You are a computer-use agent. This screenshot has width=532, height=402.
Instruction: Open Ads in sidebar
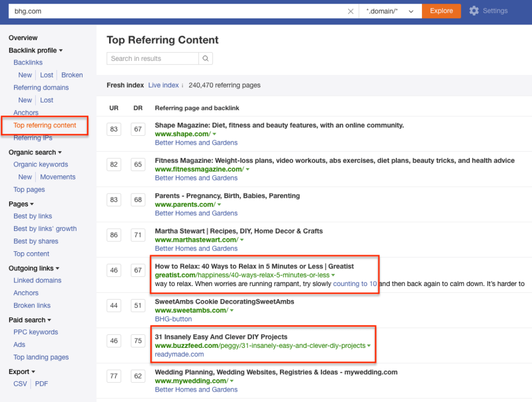coord(19,345)
